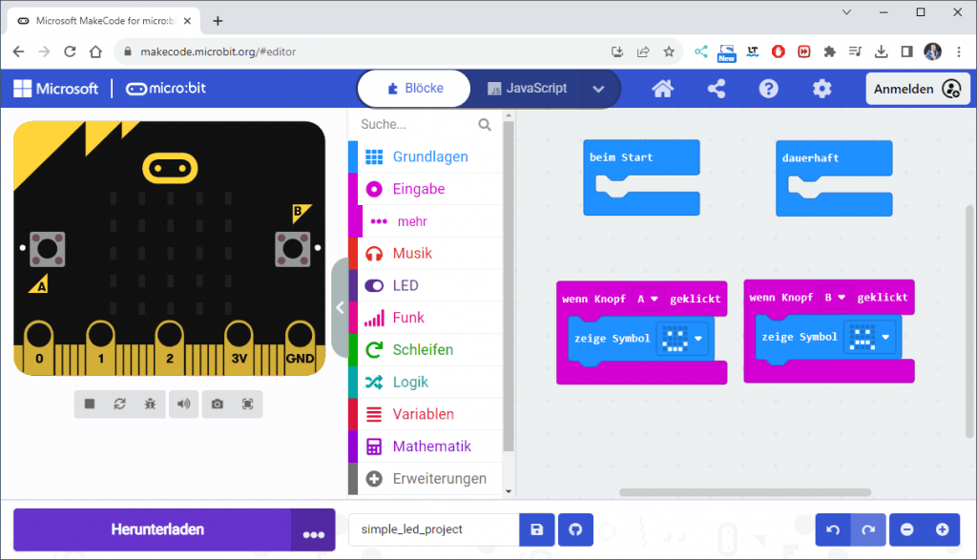Viewport: 977px width, 560px height.
Task: Take a screenshot of the simulator
Action: [217, 404]
